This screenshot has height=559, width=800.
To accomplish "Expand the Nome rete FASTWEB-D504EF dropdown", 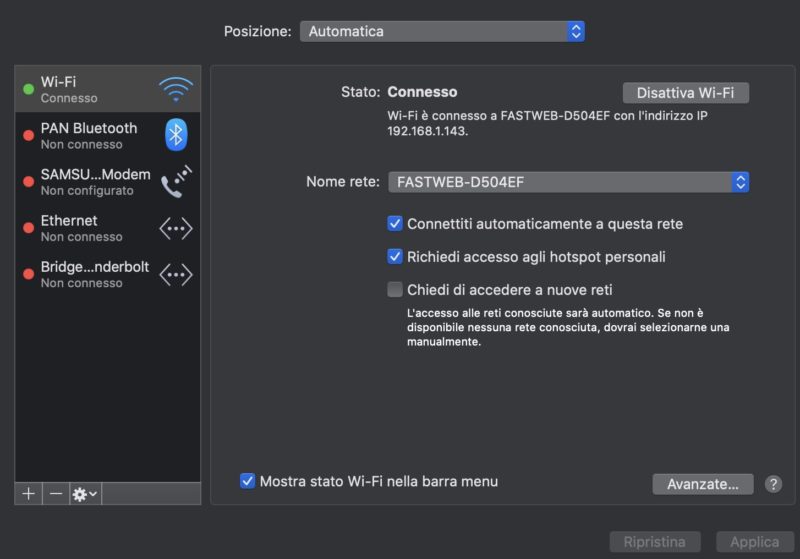I will click(568, 182).
